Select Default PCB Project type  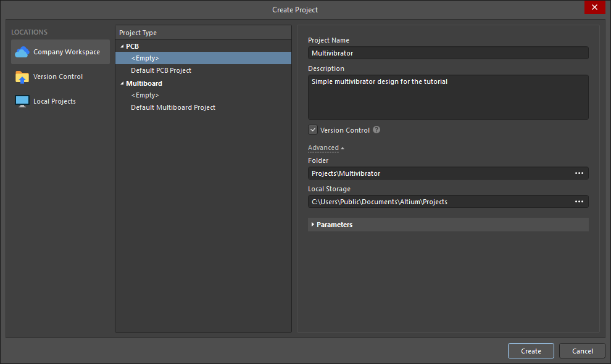tap(161, 70)
